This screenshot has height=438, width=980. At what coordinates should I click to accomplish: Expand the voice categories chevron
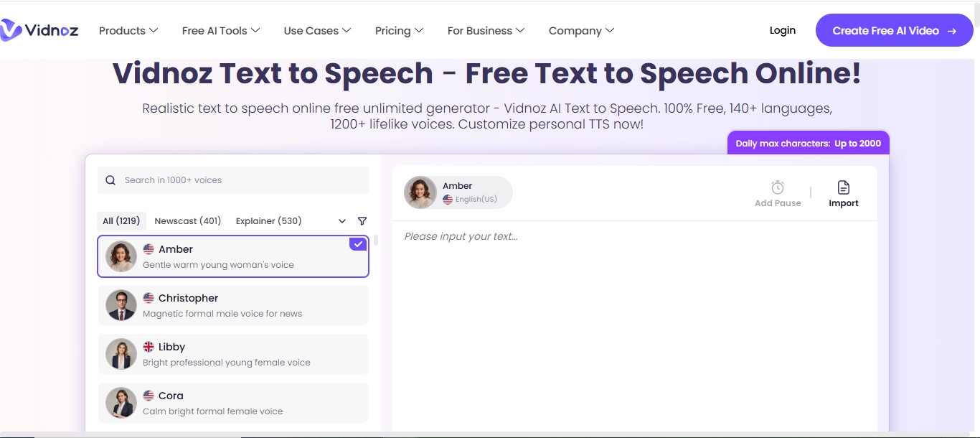342,221
